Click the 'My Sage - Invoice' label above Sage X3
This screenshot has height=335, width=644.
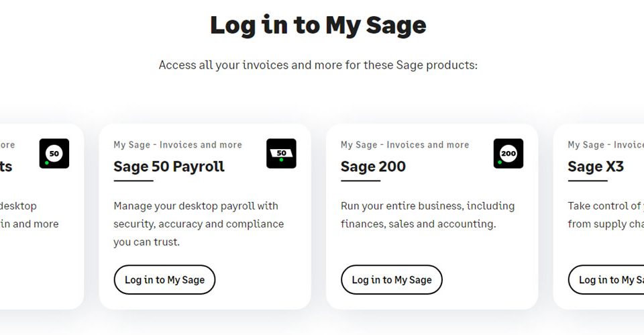click(x=606, y=145)
